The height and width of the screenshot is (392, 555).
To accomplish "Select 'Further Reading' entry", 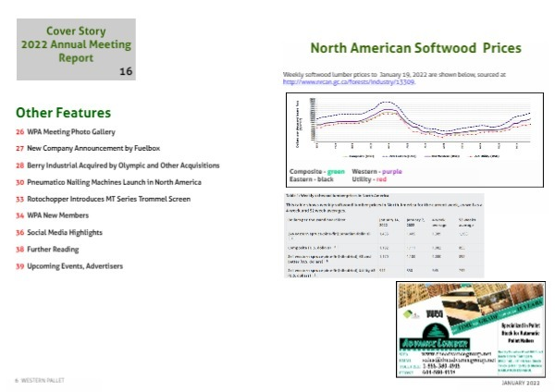I will [x=47, y=249].
